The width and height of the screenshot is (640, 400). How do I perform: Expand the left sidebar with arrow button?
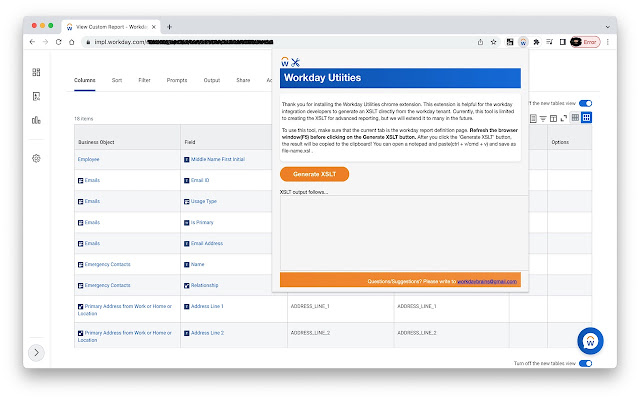click(36, 352)
